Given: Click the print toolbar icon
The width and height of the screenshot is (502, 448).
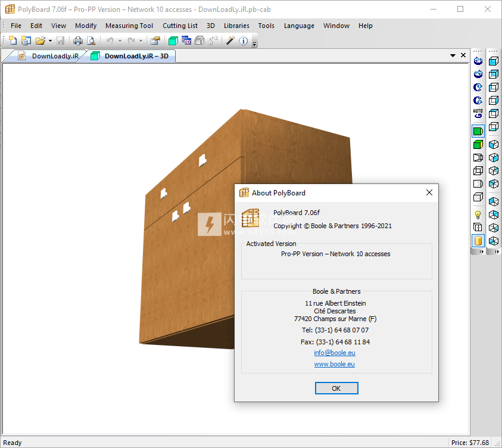Looking at the screenshot, I should (x=78, y=41).
